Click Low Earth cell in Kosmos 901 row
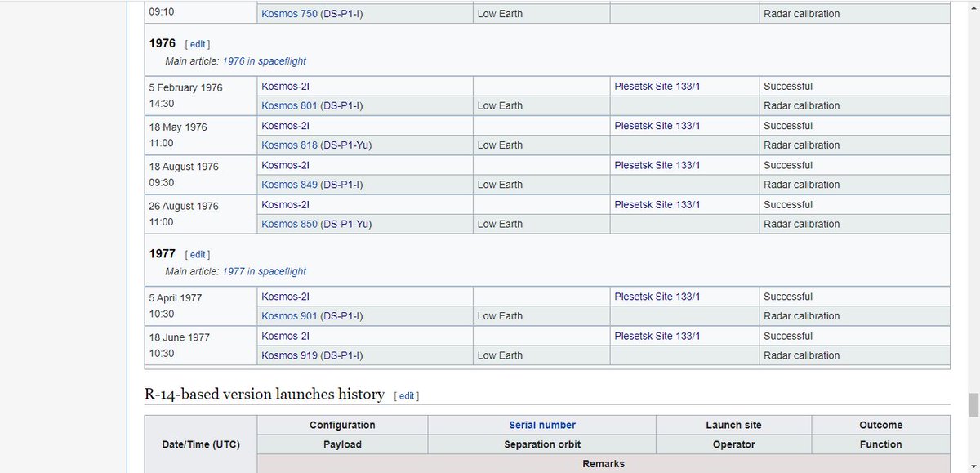This screenshot has width=980, height=473. 541,316
